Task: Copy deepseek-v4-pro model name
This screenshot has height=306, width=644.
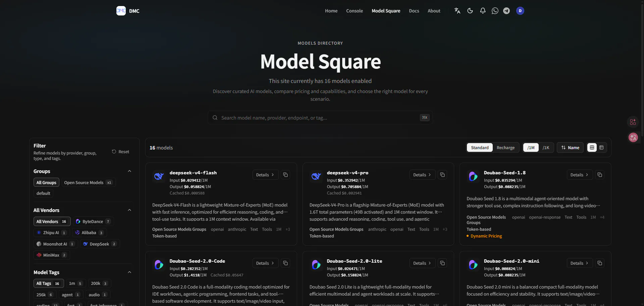Action: [442, 175]
